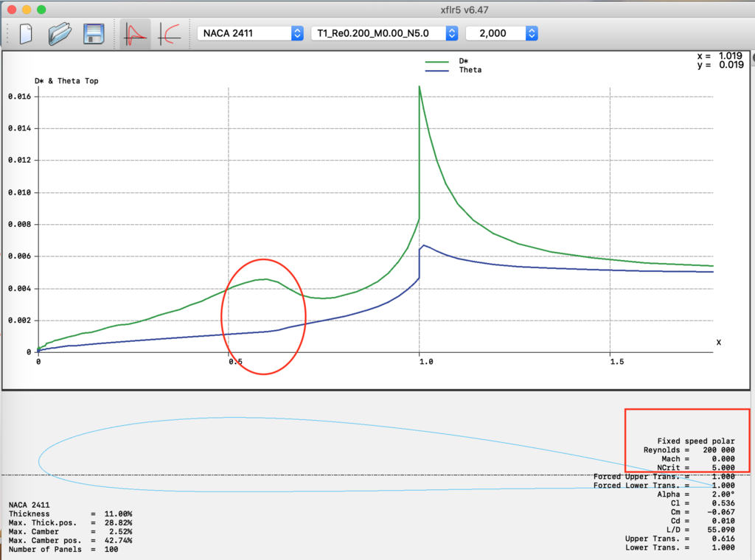
Task: Minimize the window using the yellow button
Action: pos(26,10)
